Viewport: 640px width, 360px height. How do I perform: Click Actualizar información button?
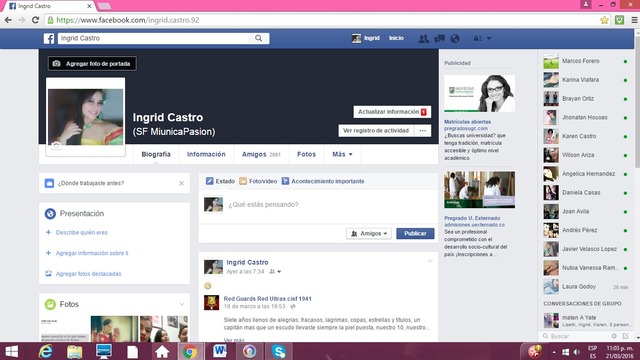[392, 112]
